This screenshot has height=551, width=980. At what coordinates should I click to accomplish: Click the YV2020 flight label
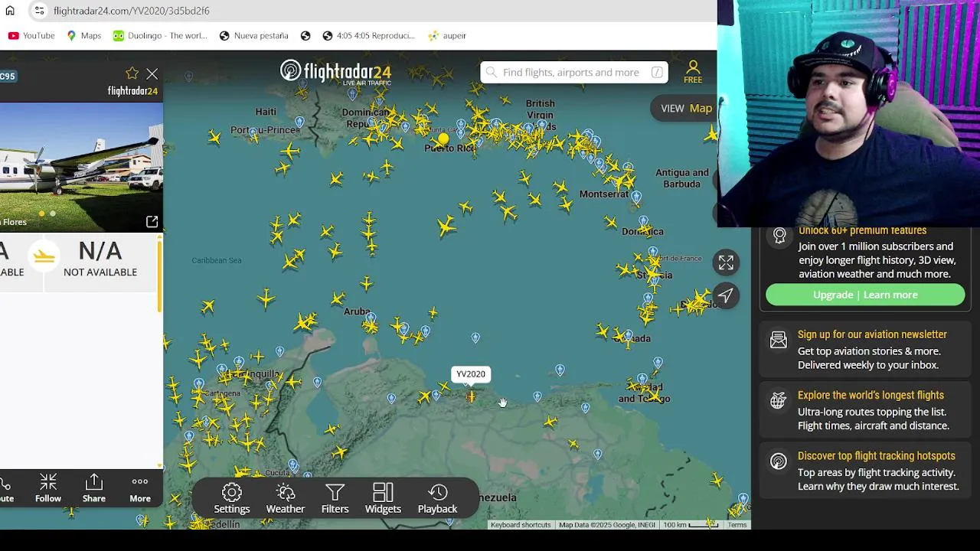[471, 374]
